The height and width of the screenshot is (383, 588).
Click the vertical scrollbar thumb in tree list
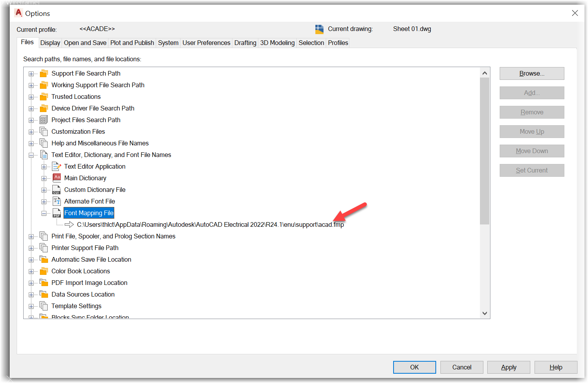coord(485,151)
